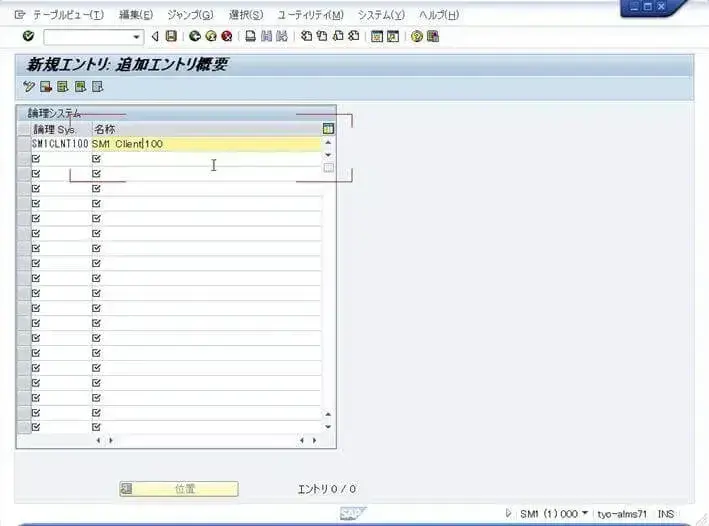
Task: Click the SM1CLNT100 cell
Action: pyautogui.click(x=61, y=144)
